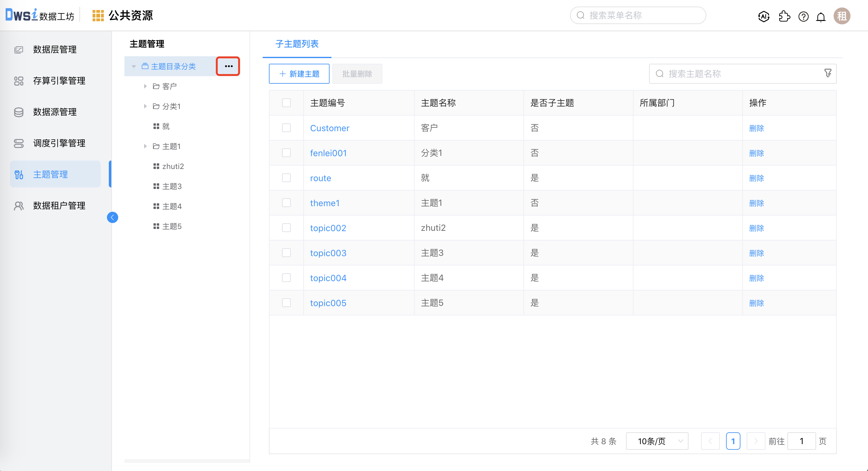The height and width of the screenshot is (471, 868).
Task: Focus the 搜索主题名称 search field
Action: [738, 74]
